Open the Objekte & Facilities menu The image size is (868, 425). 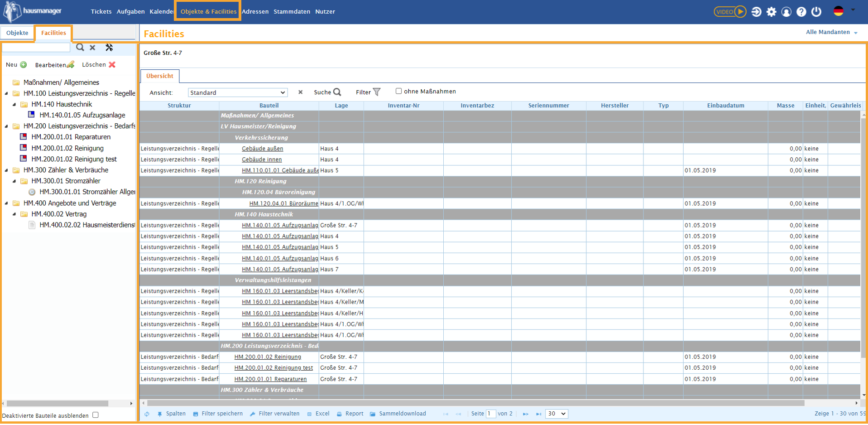[208, 12]
